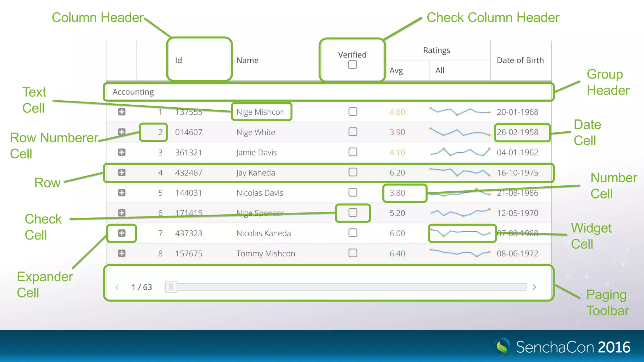The height and width of the screenshot is (362, 644).
Task: Check Verified box for Nige White
Action: (x=353, y=132)
